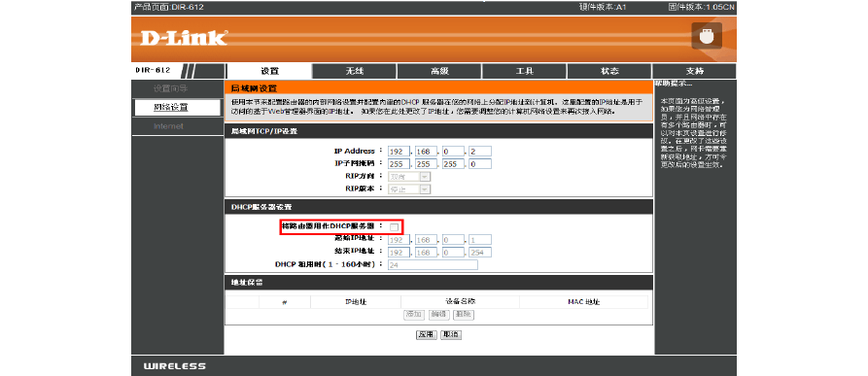This screenshot has width=868, height=376.
Task: Click the 添加 button under address reservation
Action: [x=414, y=314]
